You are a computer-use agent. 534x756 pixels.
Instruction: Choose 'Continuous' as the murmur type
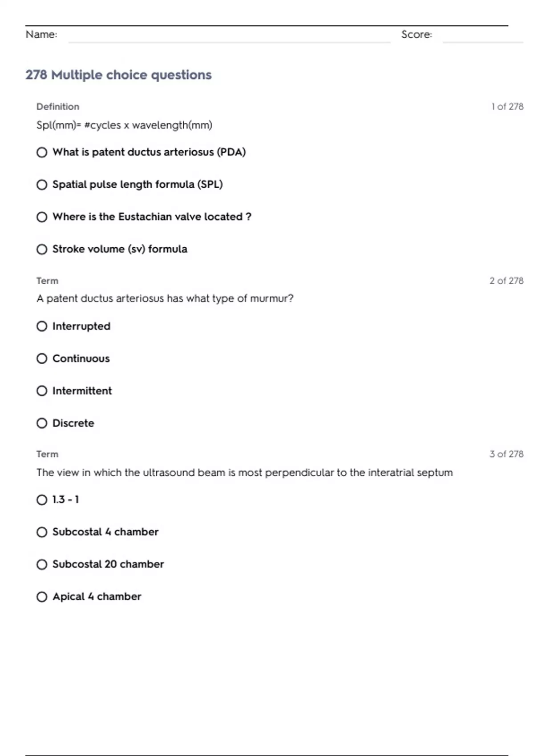pyautogui.click(x=42, y=358)
